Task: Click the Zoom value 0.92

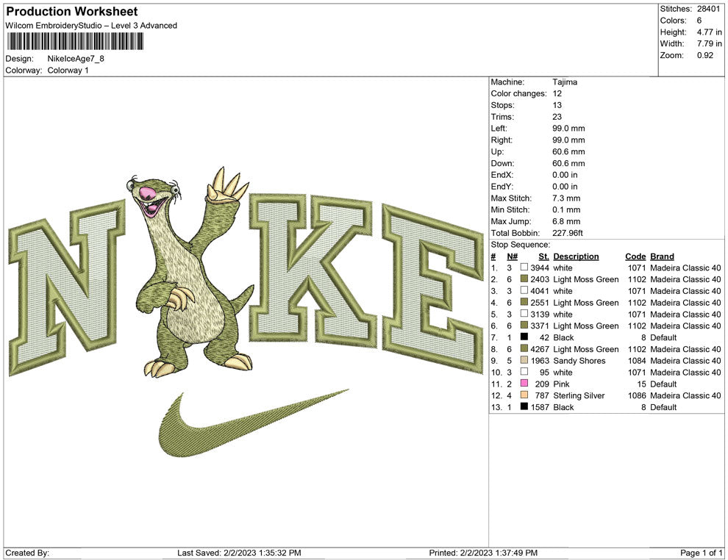Action: [704, 55]
